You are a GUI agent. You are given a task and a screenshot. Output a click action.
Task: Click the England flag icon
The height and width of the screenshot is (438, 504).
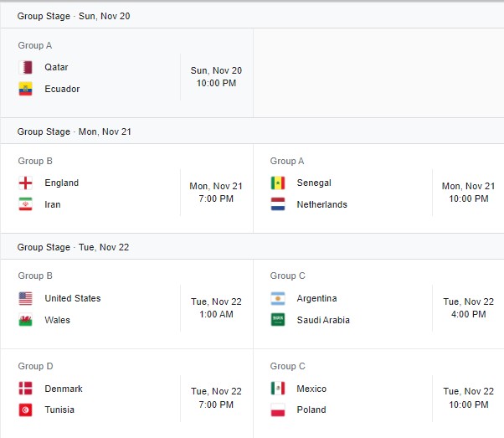click(x=26, y=183)
